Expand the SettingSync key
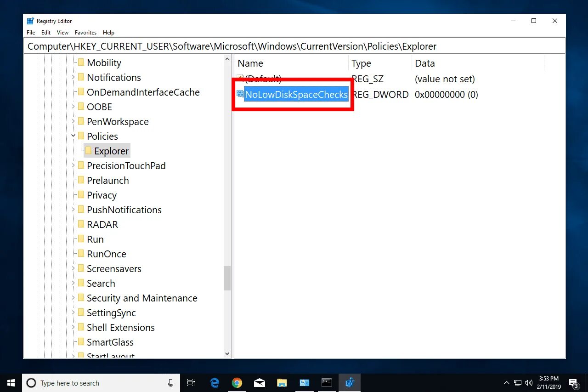This screenshot has width=588, height=392. tap(73, 312)
